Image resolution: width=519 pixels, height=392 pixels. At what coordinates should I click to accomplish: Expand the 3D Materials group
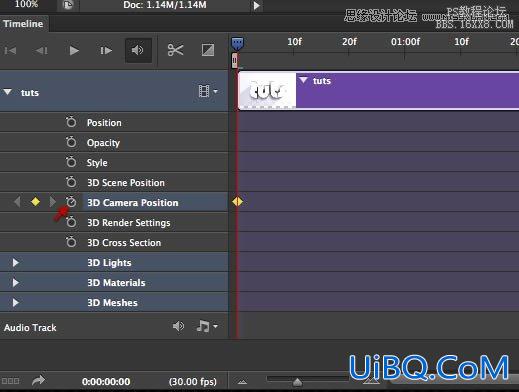coord(15,283)
